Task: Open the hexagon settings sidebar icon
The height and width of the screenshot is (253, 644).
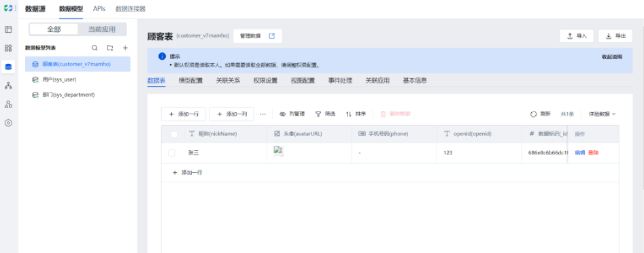Action: point(8,123)
